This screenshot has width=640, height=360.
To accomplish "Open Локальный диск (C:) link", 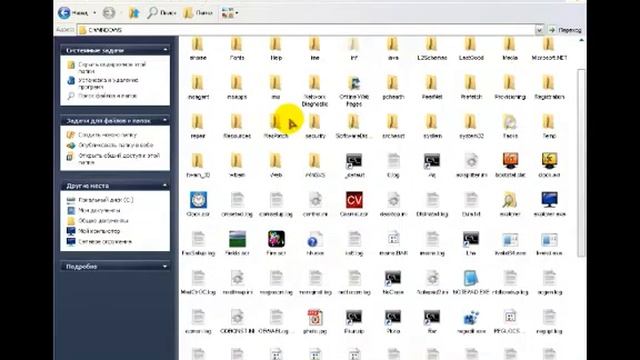I will tap(105, 200).
